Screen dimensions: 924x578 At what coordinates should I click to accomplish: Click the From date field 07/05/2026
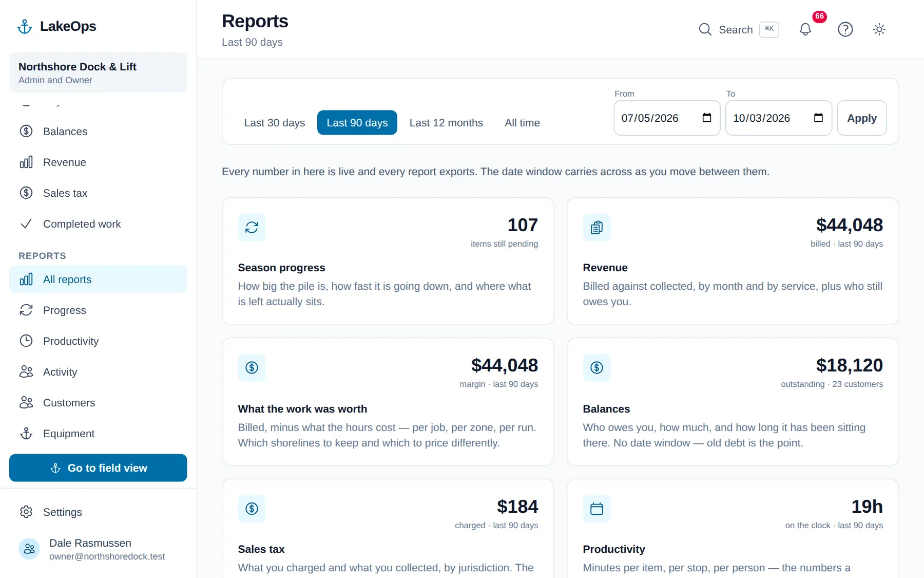[x=667, y=118]
